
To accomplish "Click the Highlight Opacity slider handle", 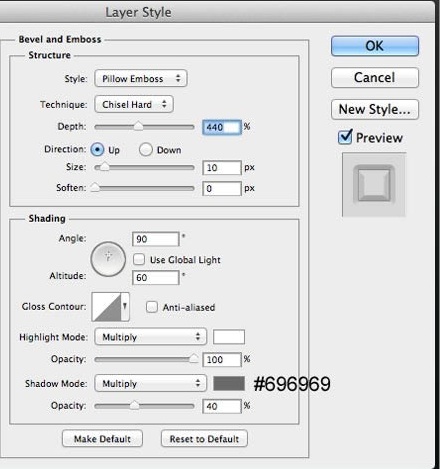I will tap(194, 359).
